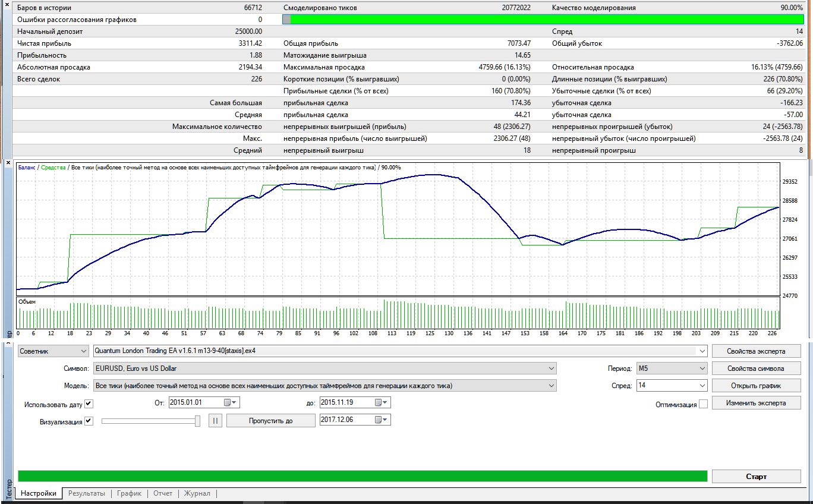Pause the visualization with the pause button
The height and width of the screenshot is (504, 813).
215,421
